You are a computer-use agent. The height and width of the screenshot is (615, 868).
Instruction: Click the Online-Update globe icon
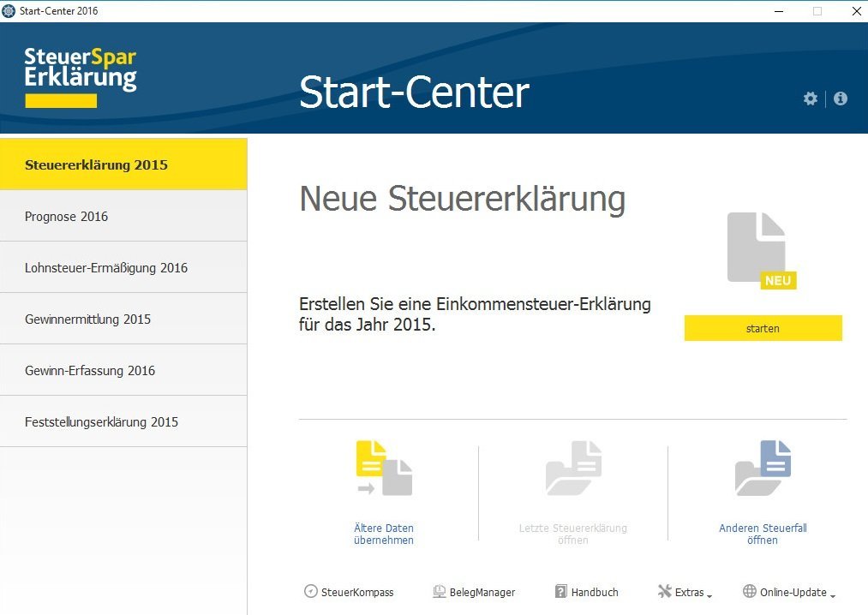(x=750, y=591)
